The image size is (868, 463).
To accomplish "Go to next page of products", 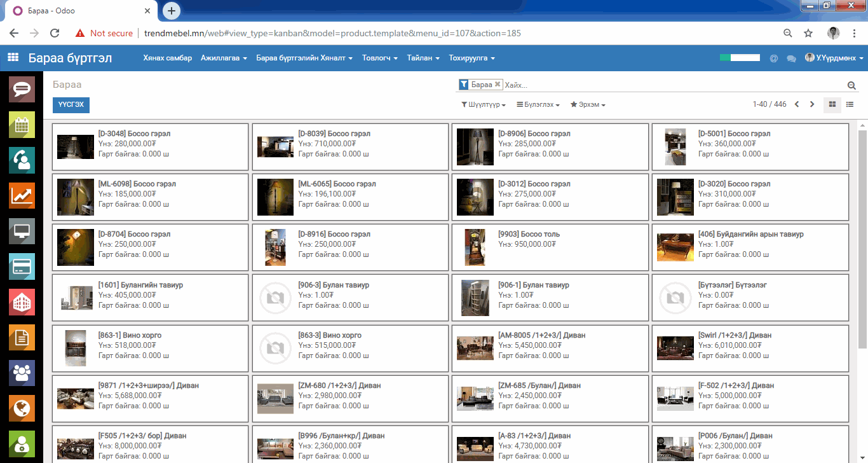I will click(x=812, y=105).
